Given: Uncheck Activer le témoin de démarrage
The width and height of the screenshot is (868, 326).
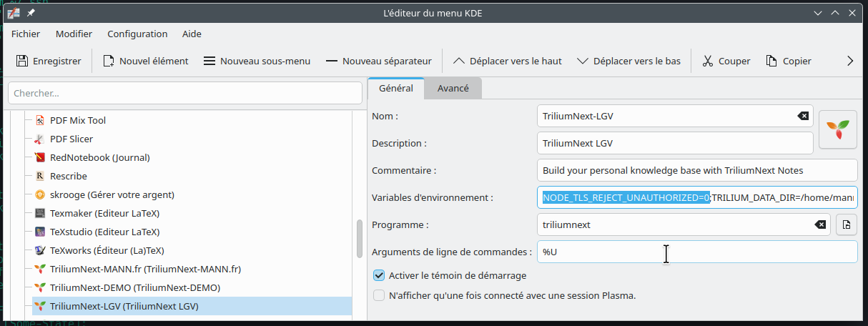Looking at the screenshot, I should click(379, 275).
